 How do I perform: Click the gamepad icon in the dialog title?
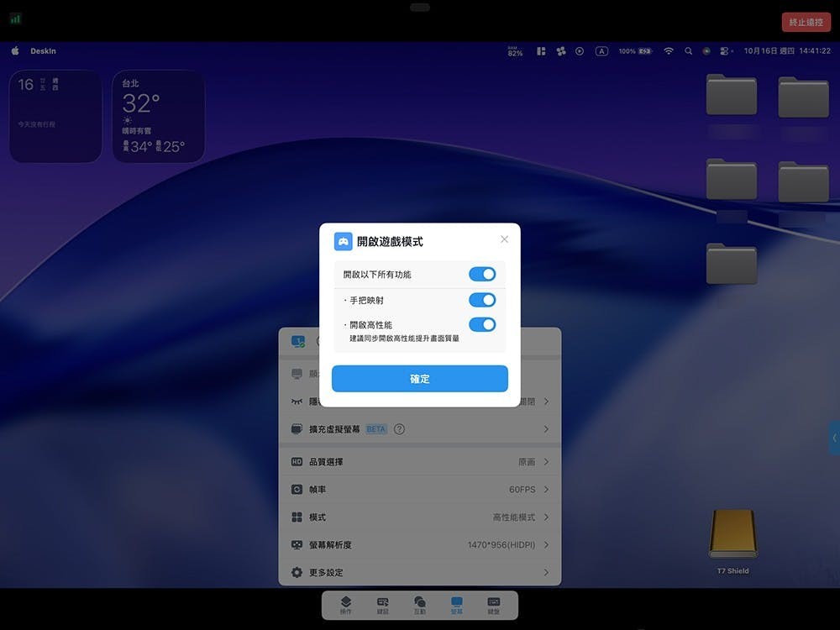tap(343, 241)
